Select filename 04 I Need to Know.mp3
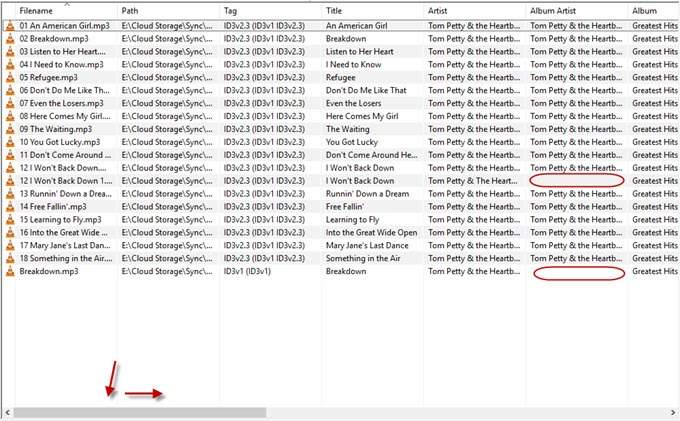Screen dimensions: 680x421 click(62, 65)
